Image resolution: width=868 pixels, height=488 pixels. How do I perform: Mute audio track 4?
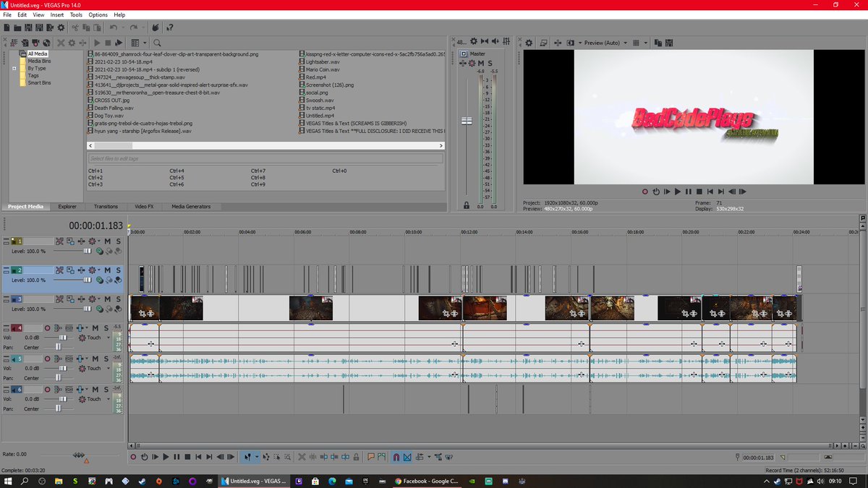click(x=95, y=328)
